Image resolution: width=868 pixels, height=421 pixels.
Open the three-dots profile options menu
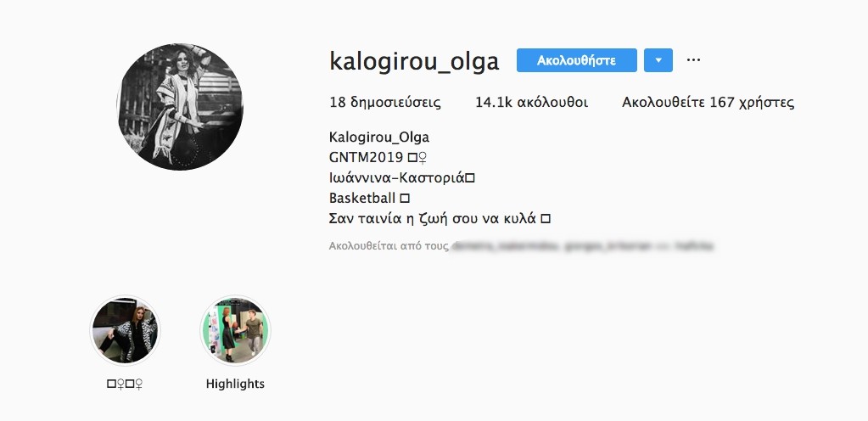pyautogui.click(x=693, y=59)
